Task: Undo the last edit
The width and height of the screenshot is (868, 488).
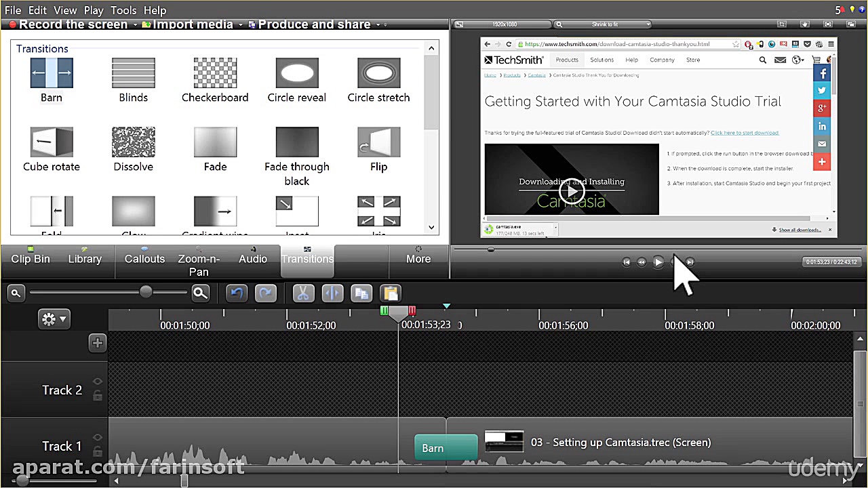Action: pyautogui.click(x=237, y=293)
